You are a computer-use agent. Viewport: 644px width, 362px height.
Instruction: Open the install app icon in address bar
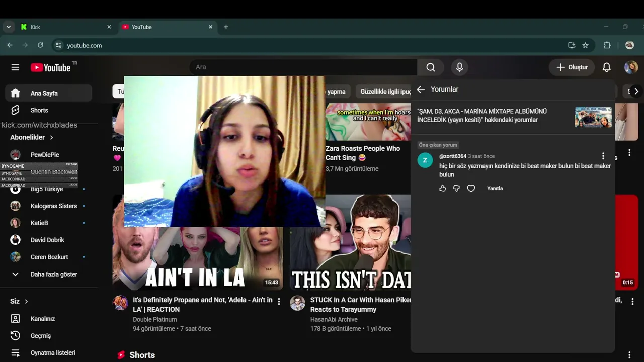coord(572,45)
